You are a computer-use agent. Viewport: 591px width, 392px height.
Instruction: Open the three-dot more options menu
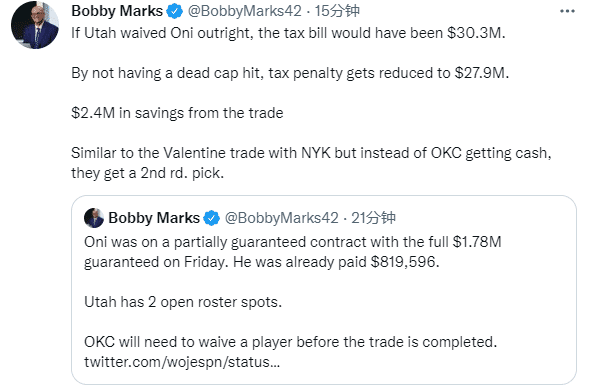pos(567,11)
